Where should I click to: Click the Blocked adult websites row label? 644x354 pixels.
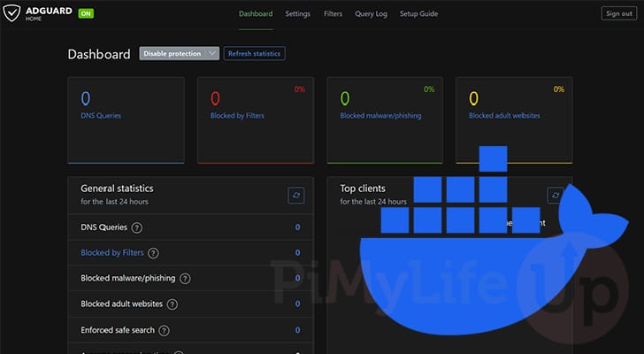coord(121,304)
